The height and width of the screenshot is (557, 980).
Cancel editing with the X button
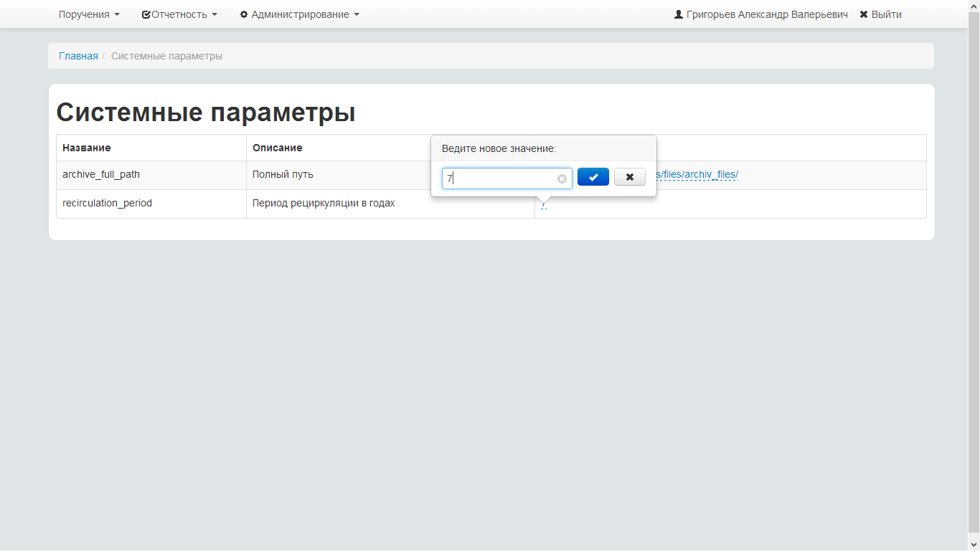click(x=630, y=177)
